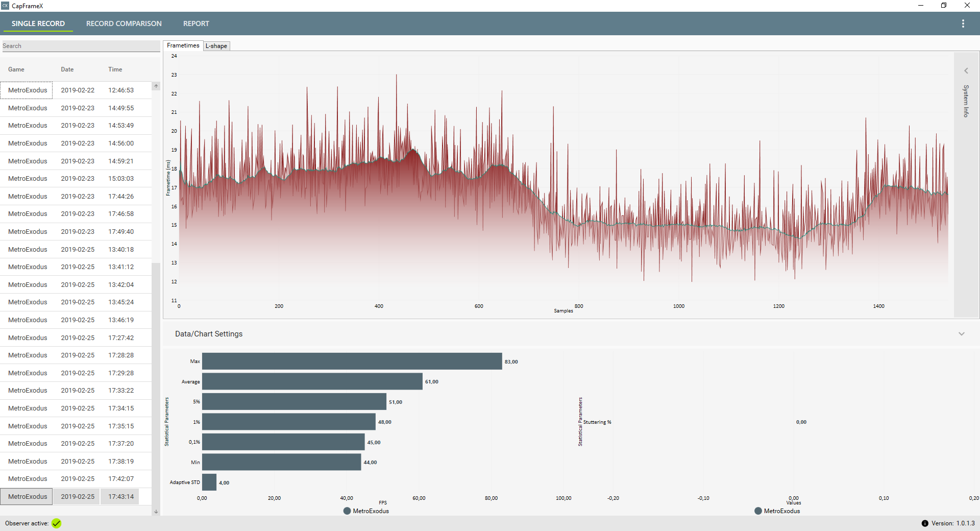Select the record timed 17:28:28
980x531 pixels.
click(76, 355)
